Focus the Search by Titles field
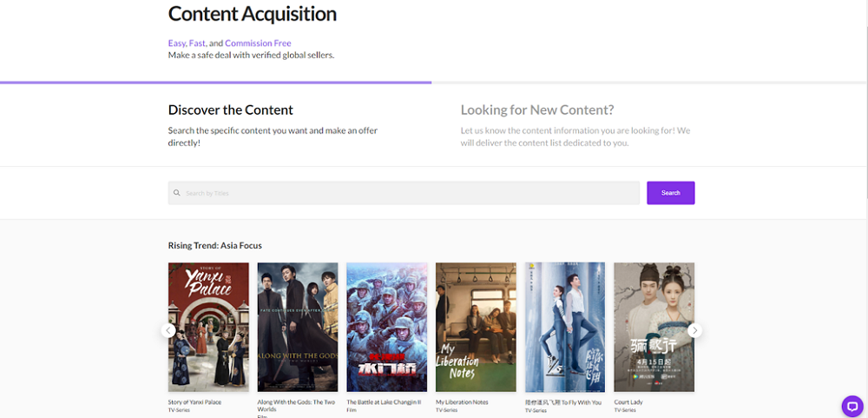The width and height of the screenshot is (868, 418). (x=404, y=193)
